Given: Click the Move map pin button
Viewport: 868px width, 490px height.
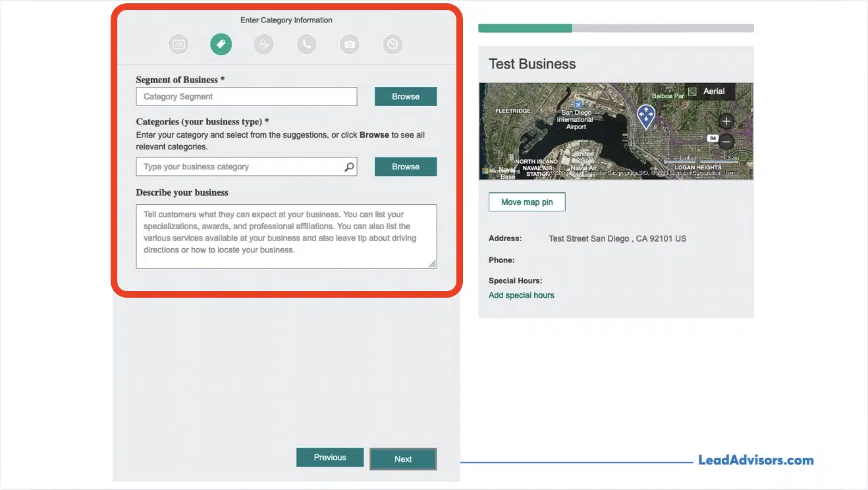Looking at the screenshot, I should (527, 202).
